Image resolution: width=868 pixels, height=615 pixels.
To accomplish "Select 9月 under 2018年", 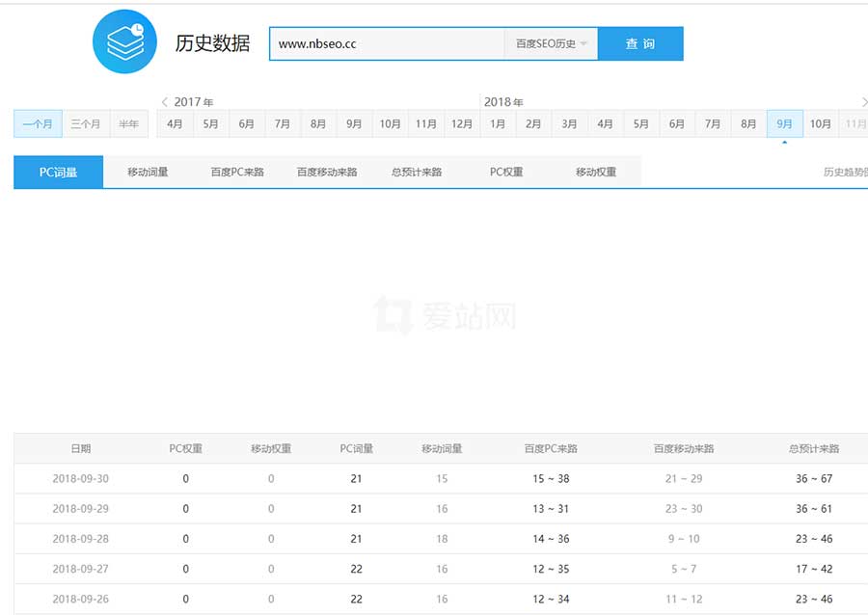I will coord(784,123).
